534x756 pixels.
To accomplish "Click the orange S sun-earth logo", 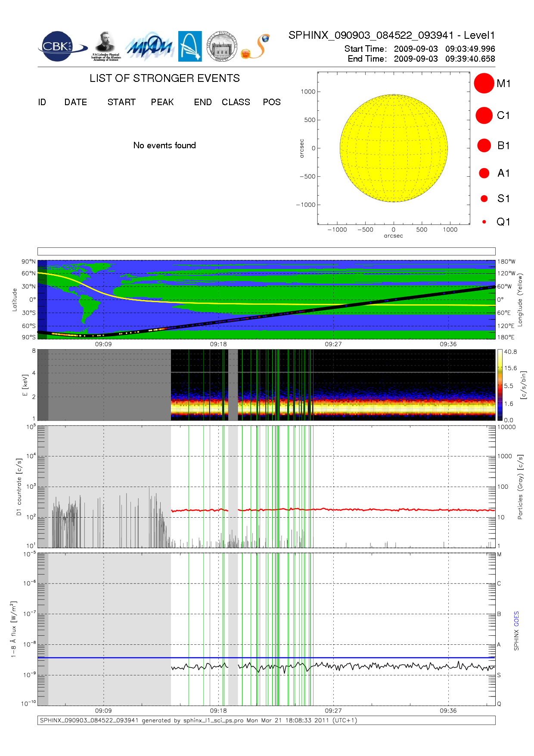I will pyautogui.click(x=256, y=47).
